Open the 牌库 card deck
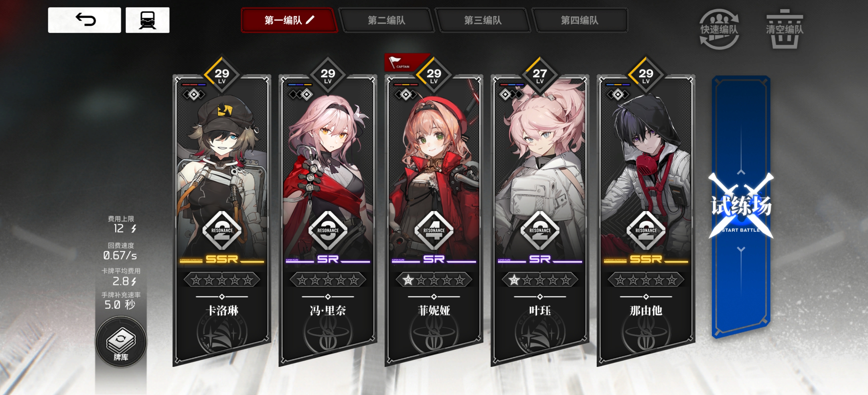868x395 pixels. click(121, 342)
